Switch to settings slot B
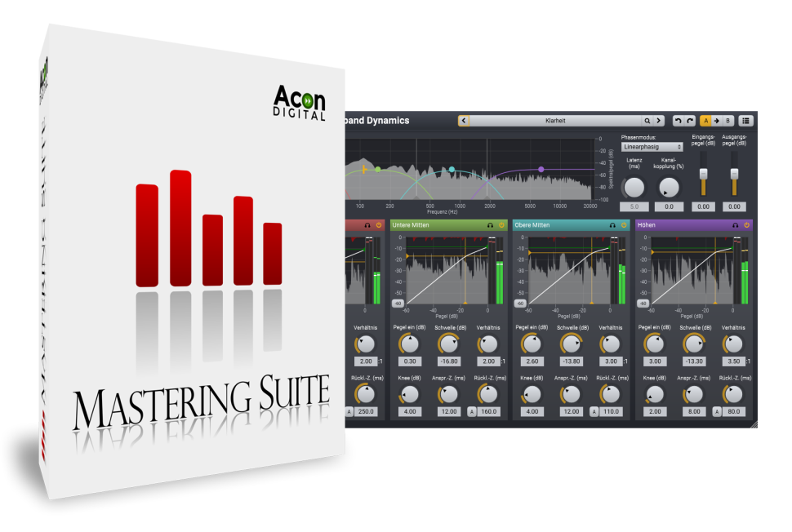792x532 pixels. point(727,121)
